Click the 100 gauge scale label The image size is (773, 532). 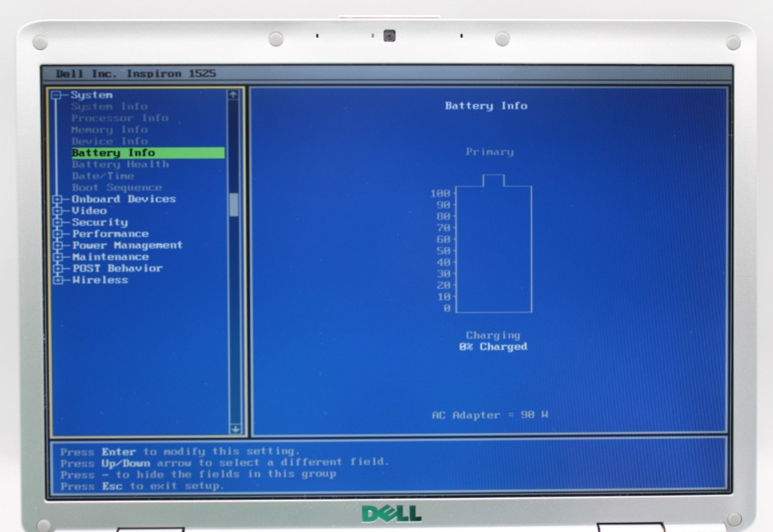pyautogui.click(x=440, y=193)
